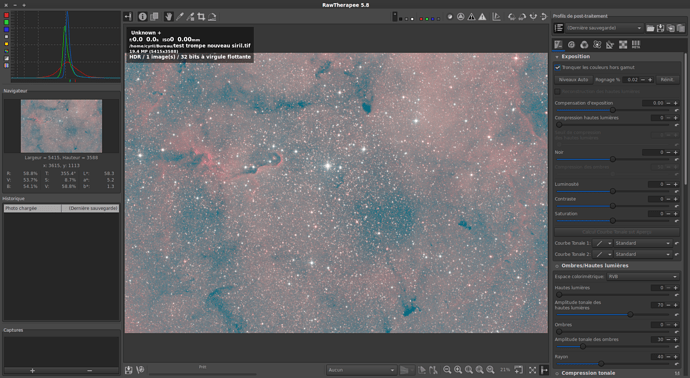
Task: Click the Contraste slider handle
Action: pos(613,206)
